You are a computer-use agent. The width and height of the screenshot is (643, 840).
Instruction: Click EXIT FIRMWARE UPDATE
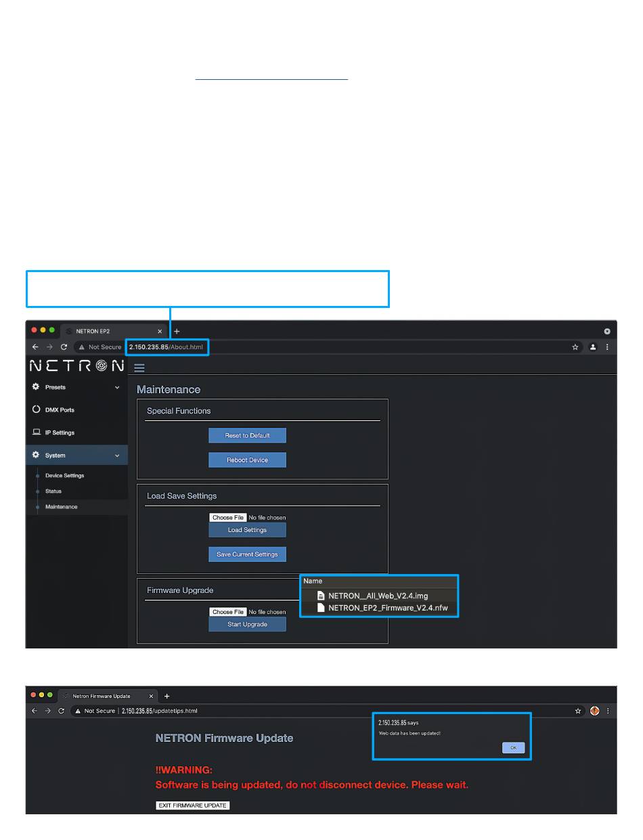click(193, 805)
